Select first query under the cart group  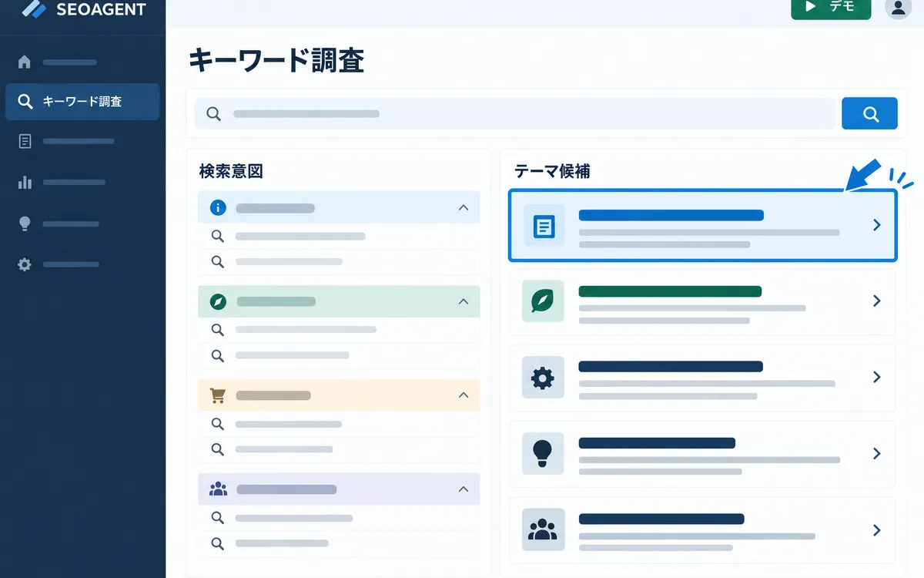point(339,424)
